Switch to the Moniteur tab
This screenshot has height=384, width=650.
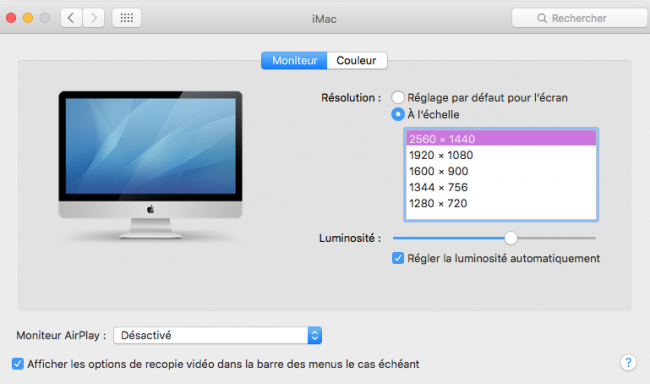(294, 61)
